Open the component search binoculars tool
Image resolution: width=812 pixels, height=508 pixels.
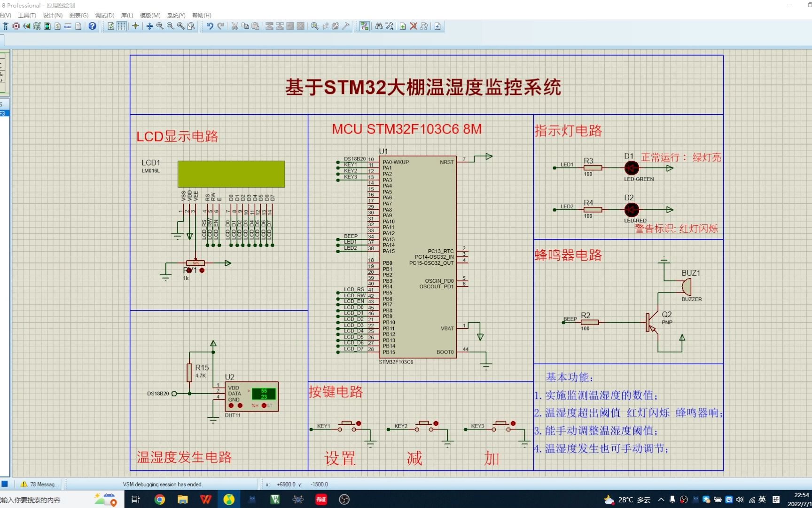[x=378, y=26]
